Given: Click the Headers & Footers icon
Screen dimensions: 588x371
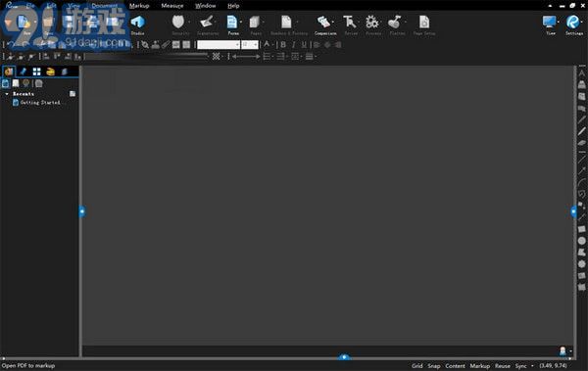Looking at the screenshot, I should (286, 23).
